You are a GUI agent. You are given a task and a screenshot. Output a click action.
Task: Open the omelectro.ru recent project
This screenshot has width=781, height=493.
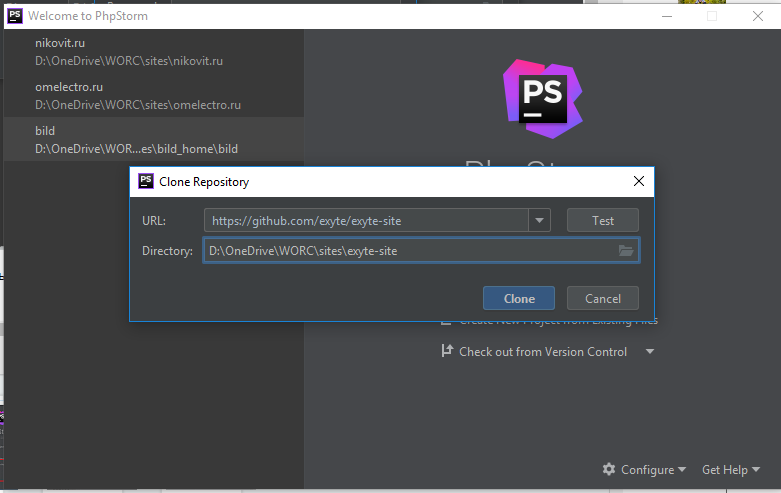(x=154, y=96)
